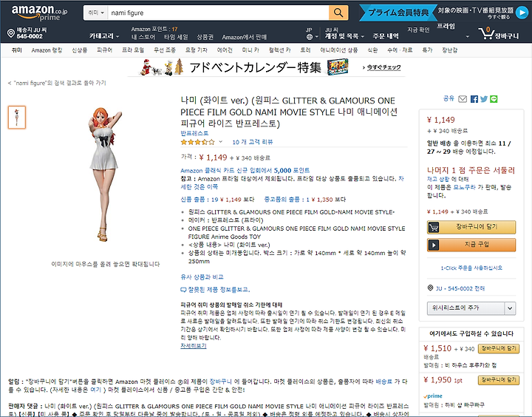Click the 지금 구입 buy now button

click(471, 245)
